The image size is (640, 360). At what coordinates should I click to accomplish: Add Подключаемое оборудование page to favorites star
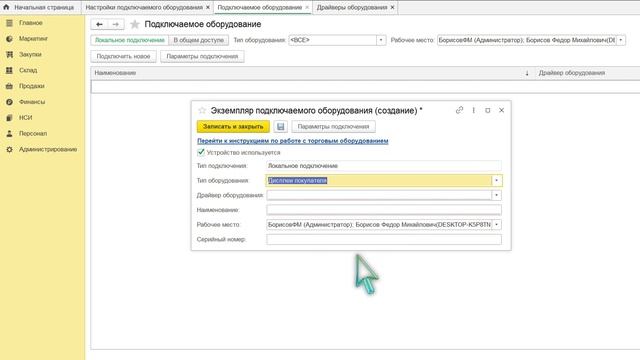(135, 24)
